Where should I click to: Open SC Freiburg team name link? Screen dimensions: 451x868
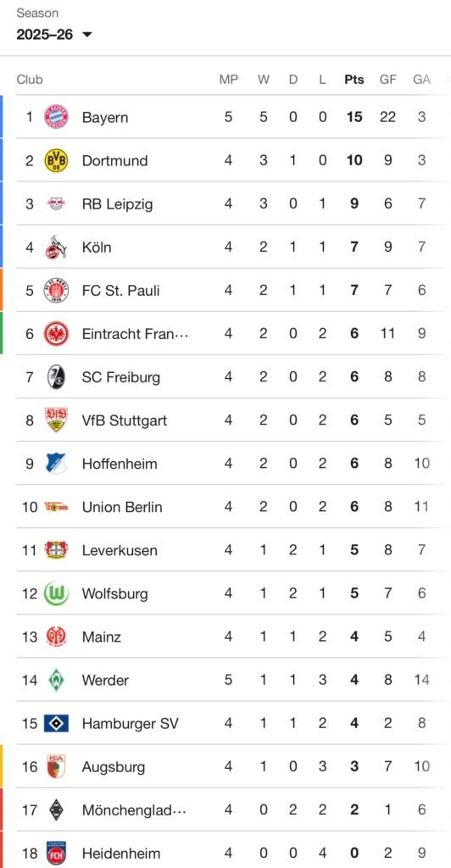tap(120, 377)
